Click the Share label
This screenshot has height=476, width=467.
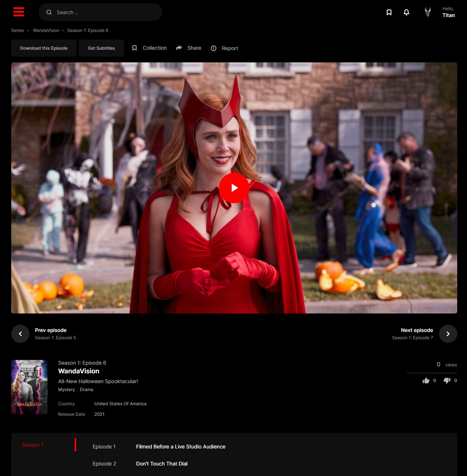pyautogui.click(x=194, y=48)
